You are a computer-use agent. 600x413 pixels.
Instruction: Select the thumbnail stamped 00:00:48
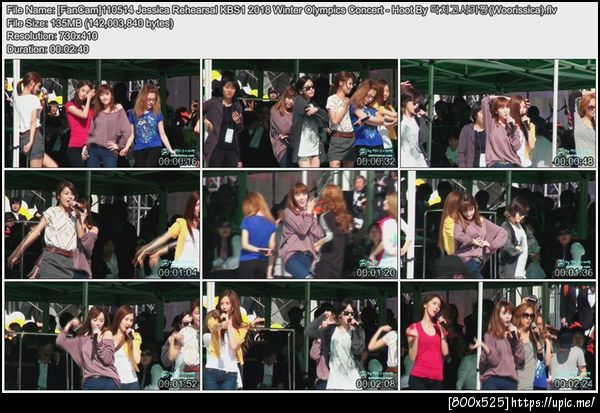[x=498, y=113]
